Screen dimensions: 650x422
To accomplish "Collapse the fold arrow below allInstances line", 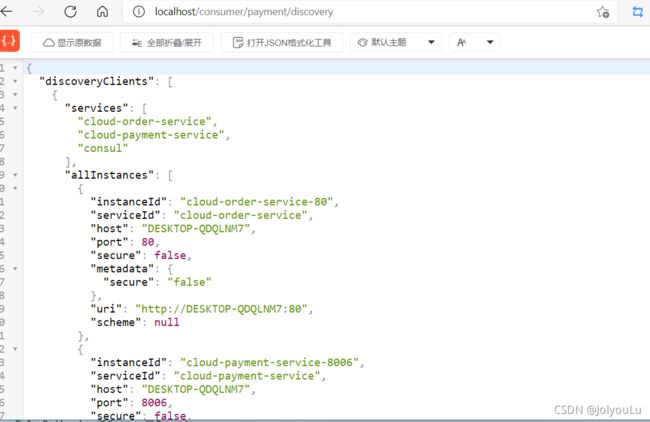I will [x=15, y=188].
